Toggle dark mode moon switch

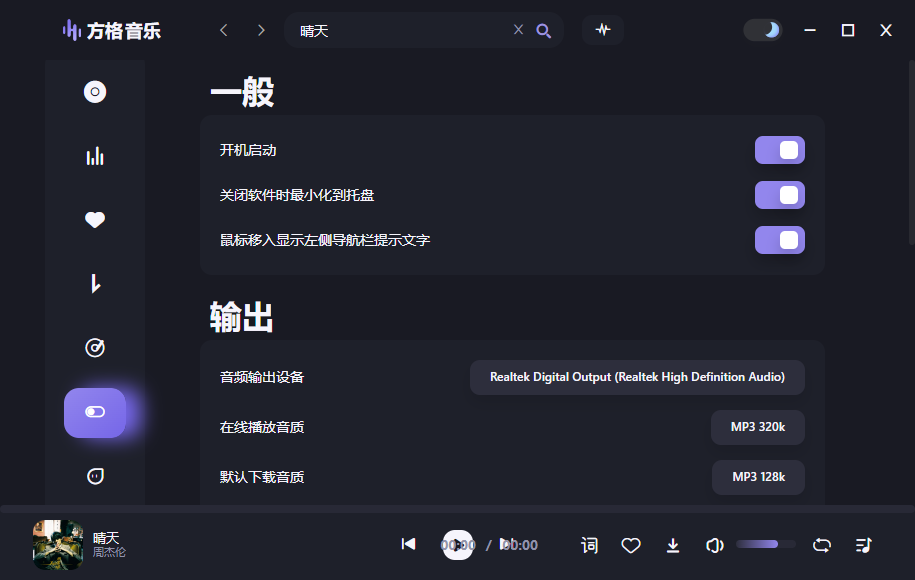tap(763, 30)
